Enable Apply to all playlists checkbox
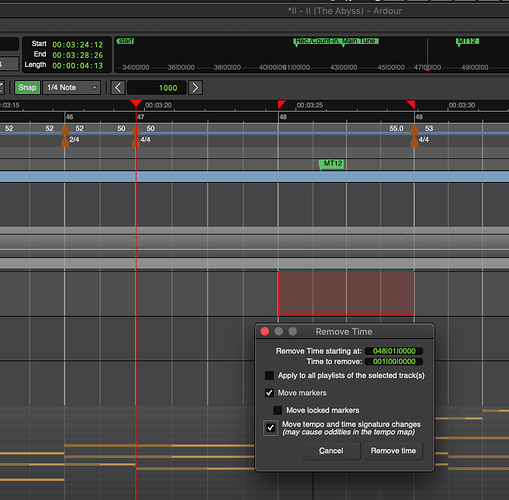 [269, 376]
